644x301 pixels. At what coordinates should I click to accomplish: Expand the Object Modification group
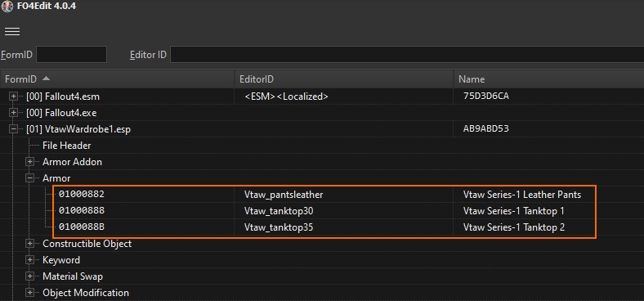(x=29, y=293)
